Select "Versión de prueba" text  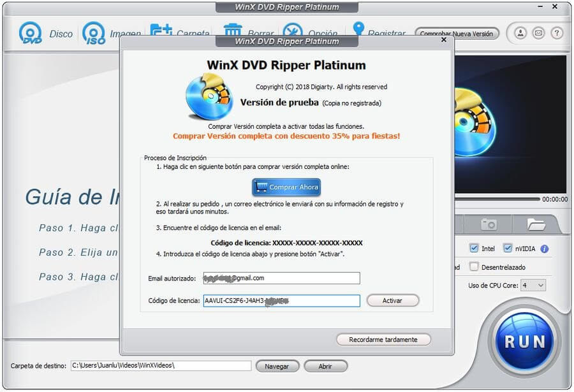pos(279,103)
